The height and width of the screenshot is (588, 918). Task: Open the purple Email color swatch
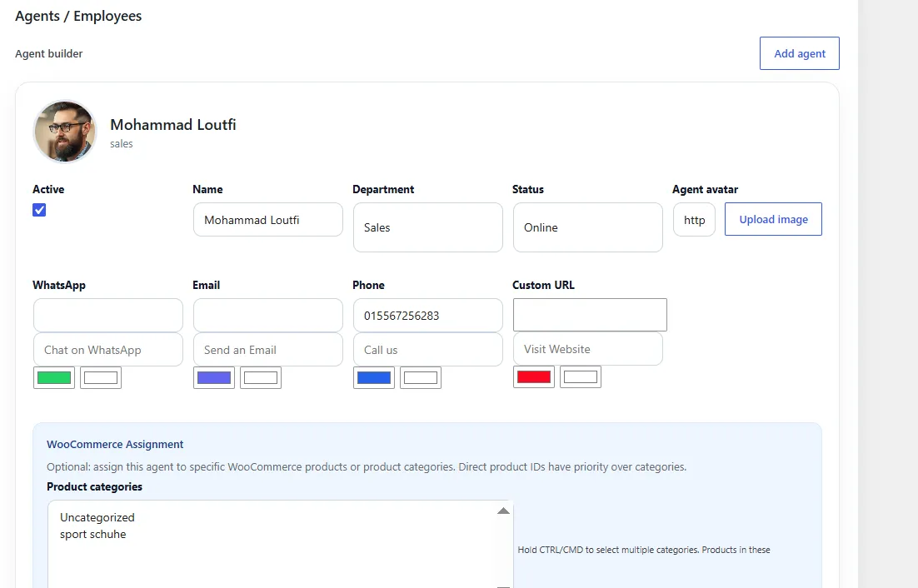214,378
